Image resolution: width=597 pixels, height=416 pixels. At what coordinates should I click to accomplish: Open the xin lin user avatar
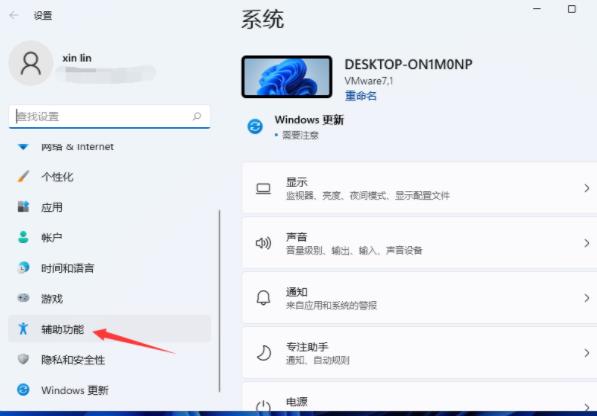click(x=31, y=63)
